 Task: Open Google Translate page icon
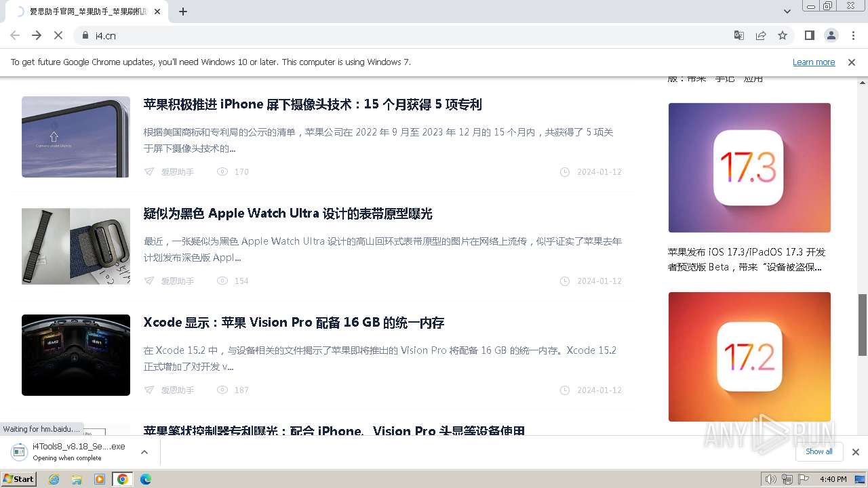pos(739,35)
